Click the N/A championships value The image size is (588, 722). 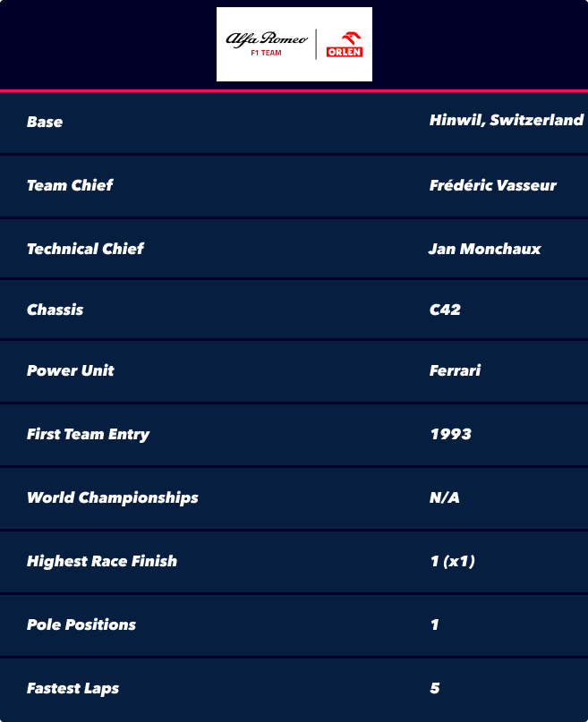pyautogui.click(x=444, y=497)
